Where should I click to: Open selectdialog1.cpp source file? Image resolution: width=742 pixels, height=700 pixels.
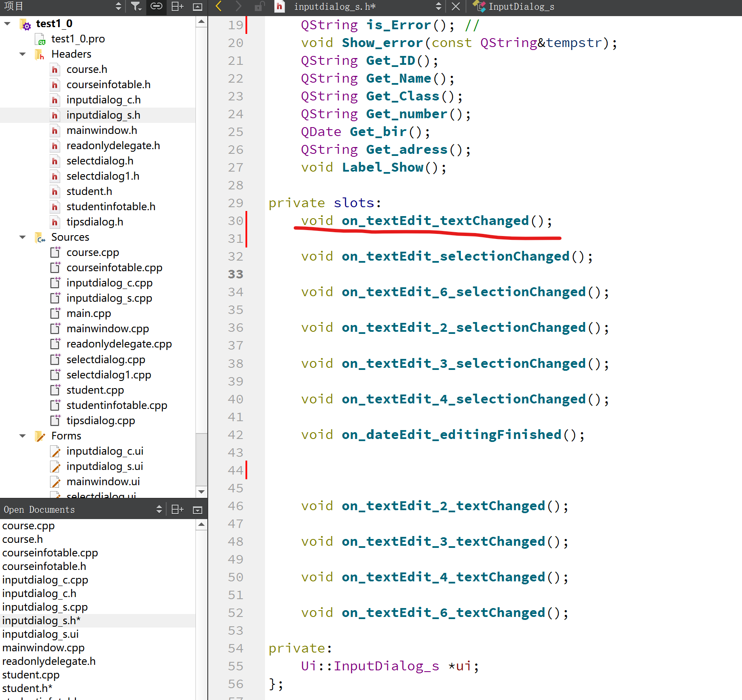[x=109, y=375]
